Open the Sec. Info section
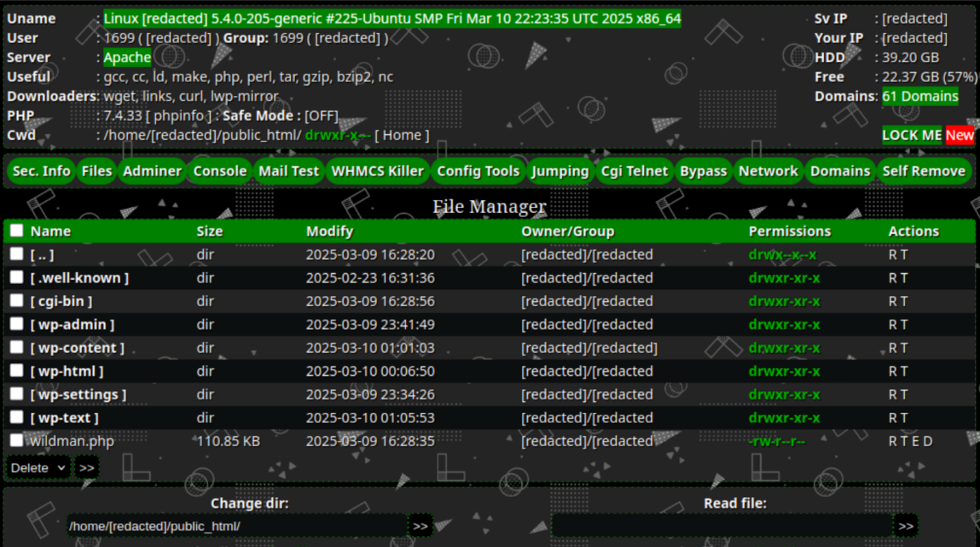 [42, 171]
